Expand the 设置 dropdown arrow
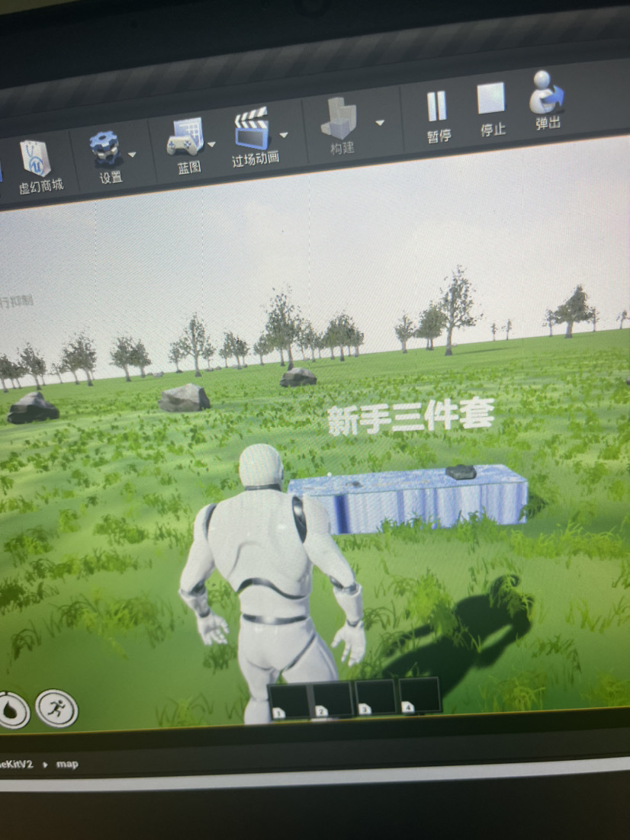Viewport: 630px width, 840px height. point(132,154)
